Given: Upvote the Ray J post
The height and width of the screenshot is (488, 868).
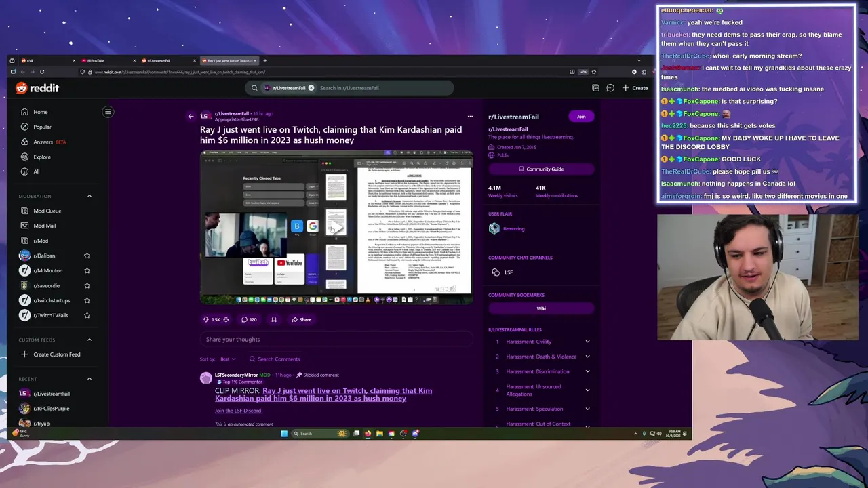Looking at the screenshot, I should tap(206, 319).
